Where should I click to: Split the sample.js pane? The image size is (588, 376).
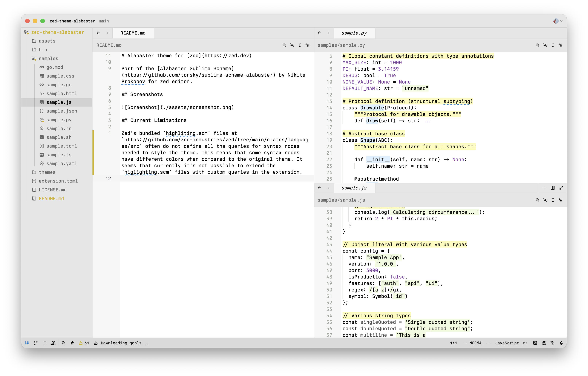pyautogui.click(x=552, y=188)
